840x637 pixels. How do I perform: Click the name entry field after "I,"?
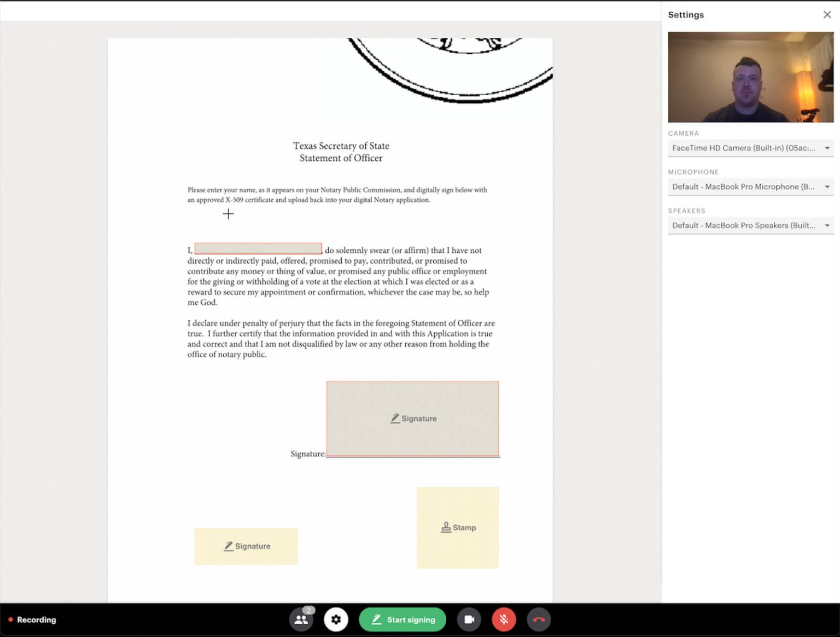pos(258,248)
